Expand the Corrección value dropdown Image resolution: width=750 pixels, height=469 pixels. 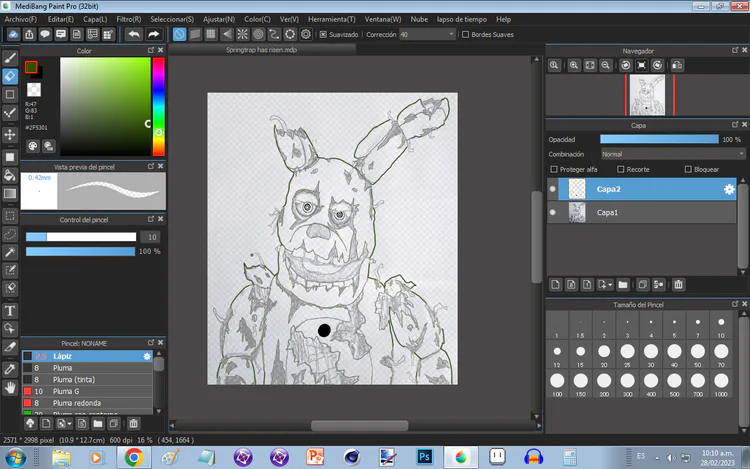[x=451, y=34]
